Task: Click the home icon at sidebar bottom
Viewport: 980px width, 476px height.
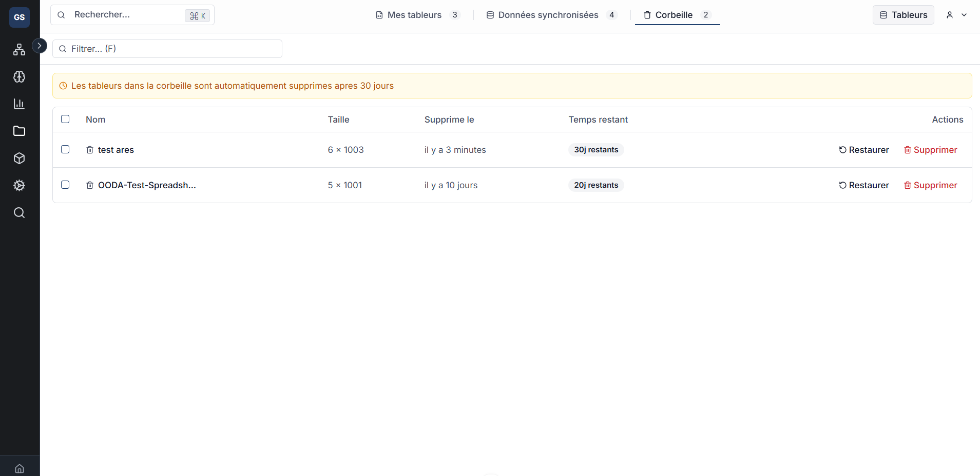Action: point(20,468)
